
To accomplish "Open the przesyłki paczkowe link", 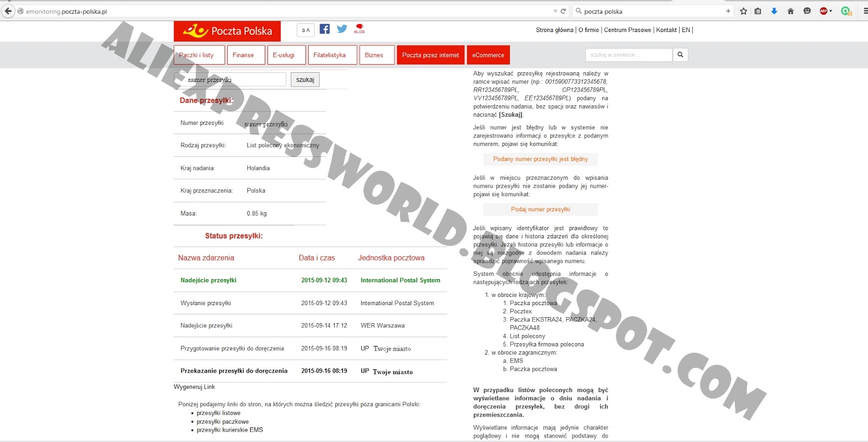I will click(x=222, y=421).
